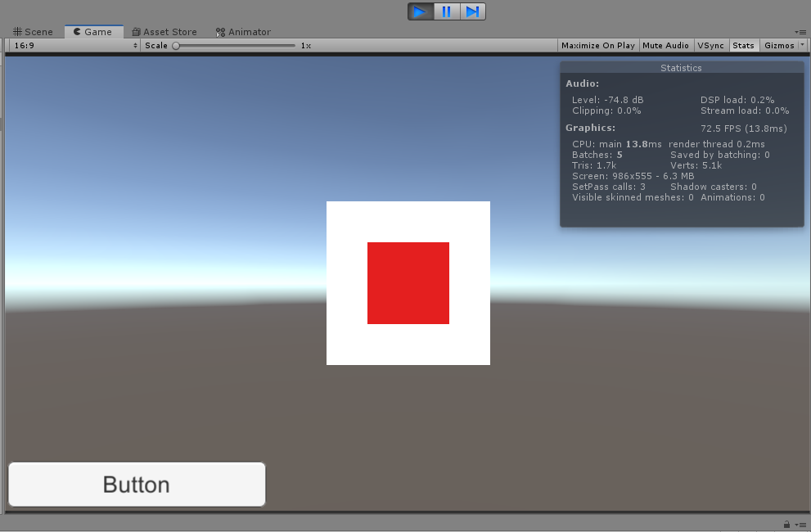
Task: Pause the game with the Pause button
Action: 446,11
